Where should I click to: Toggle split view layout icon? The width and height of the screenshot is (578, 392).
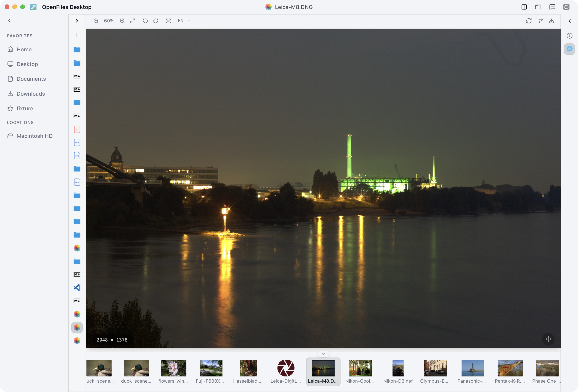pos(524,7)
